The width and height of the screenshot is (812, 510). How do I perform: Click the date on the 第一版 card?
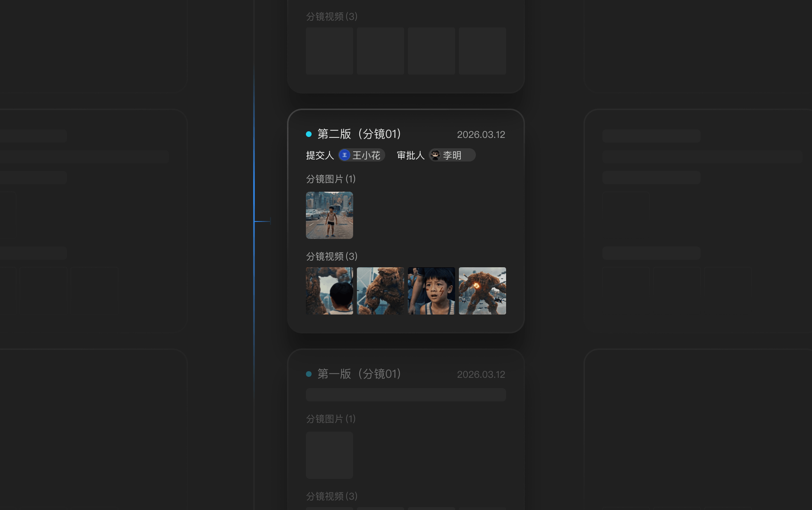click(481, 374)
